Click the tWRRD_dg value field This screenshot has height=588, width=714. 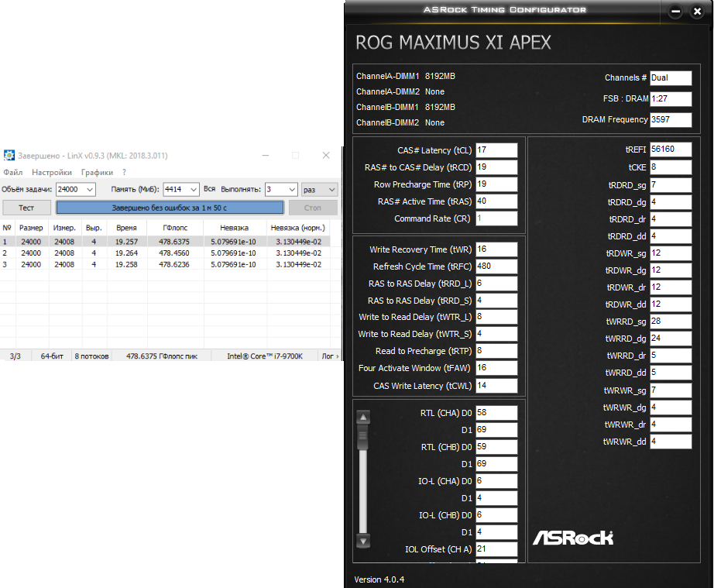[x=671, y=339]
